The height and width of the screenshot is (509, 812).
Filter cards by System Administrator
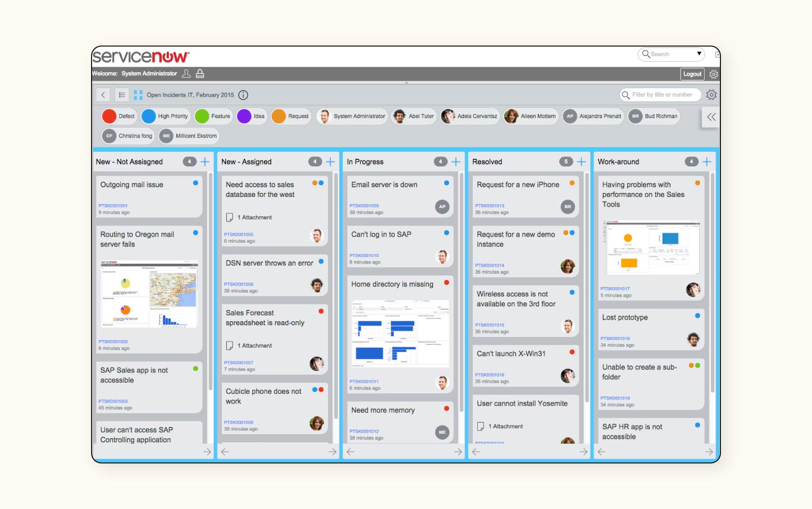click(352, 116)
